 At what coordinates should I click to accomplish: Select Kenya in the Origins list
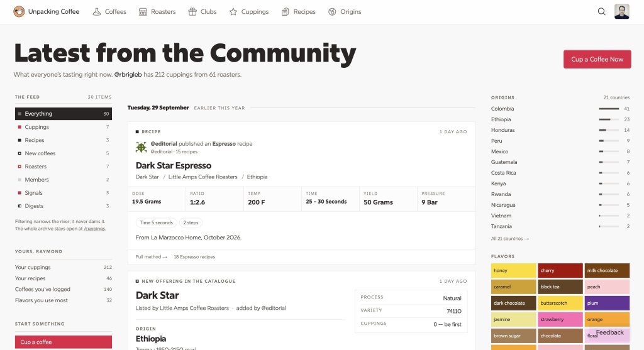(560, 183)
